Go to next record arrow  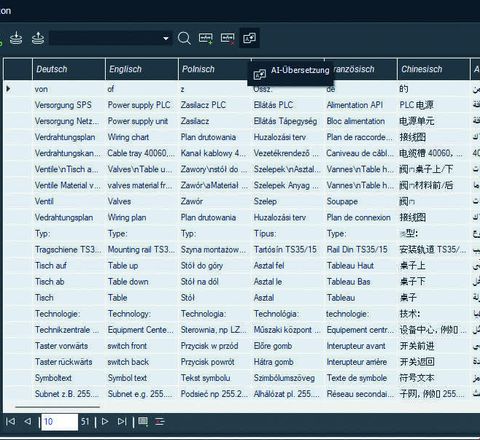(105, 421)
